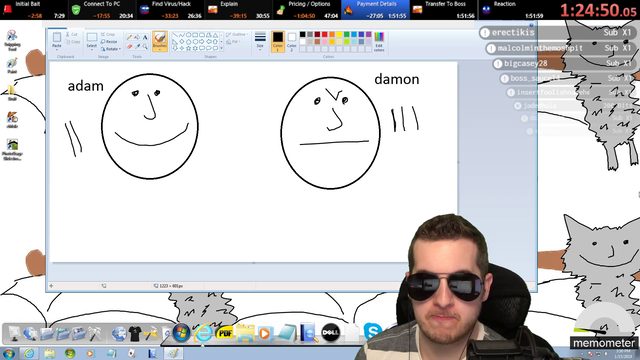Choose the Color 2 background swatch
Screen dimensions: 640x360
pos(291,41)
